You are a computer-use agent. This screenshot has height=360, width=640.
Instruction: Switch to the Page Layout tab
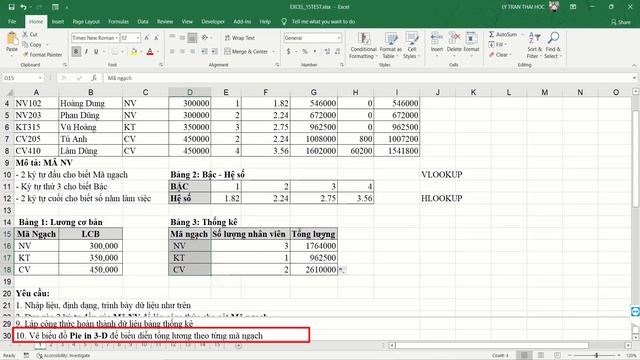pyautogui.click(x=86, y=22)
